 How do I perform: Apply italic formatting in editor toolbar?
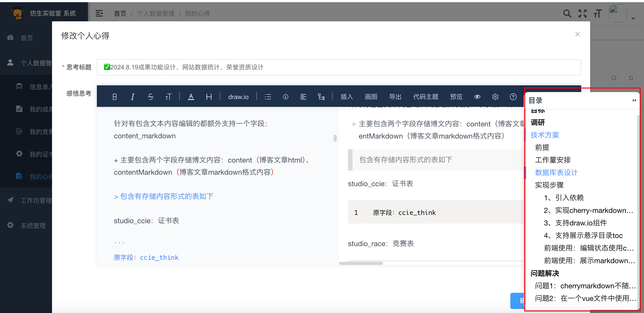133,97
